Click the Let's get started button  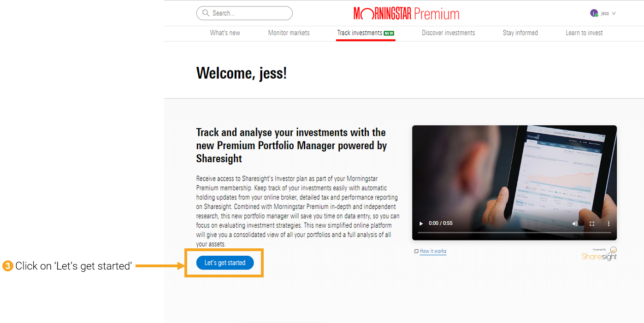[x=225, y=263]
